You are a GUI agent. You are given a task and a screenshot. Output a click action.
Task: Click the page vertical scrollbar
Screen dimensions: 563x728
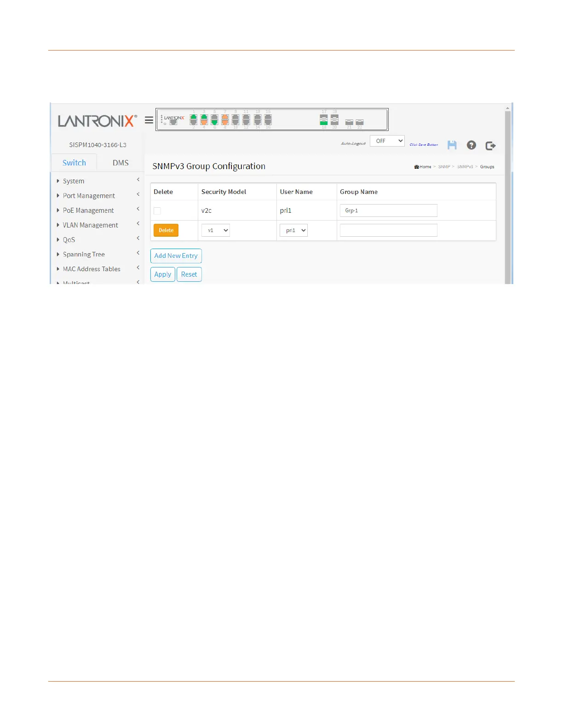tap(508, 198)
